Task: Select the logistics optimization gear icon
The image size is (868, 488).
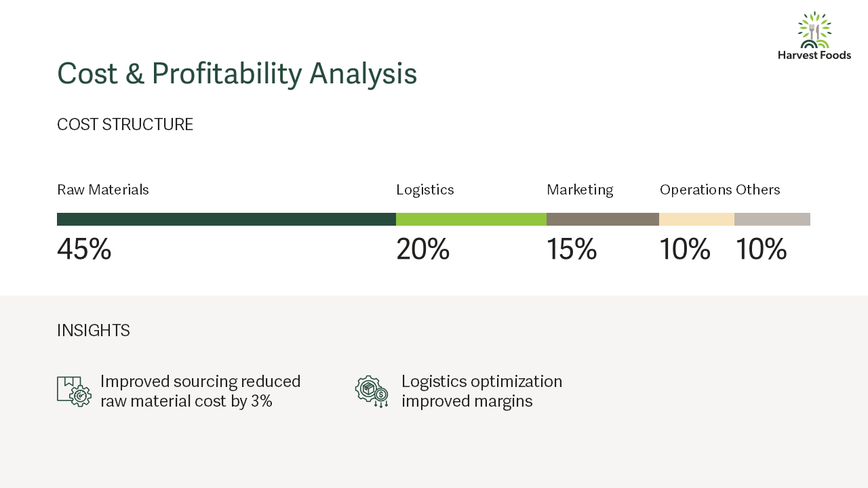Action: (x=372, y=391)
